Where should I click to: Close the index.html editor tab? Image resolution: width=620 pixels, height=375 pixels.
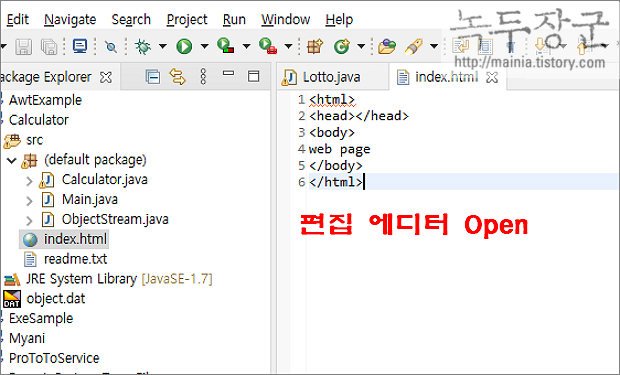492,78
